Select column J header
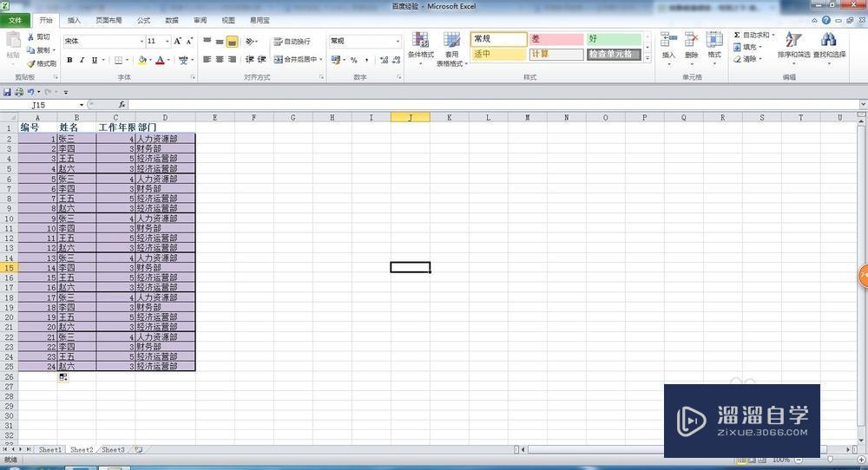The image size is (868, 470). click(x=411, y=117)
